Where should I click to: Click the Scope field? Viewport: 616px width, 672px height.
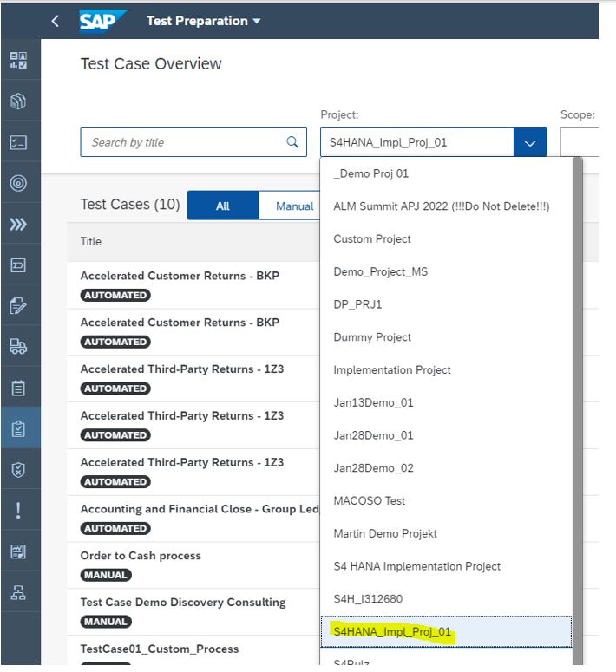point(580,142)
